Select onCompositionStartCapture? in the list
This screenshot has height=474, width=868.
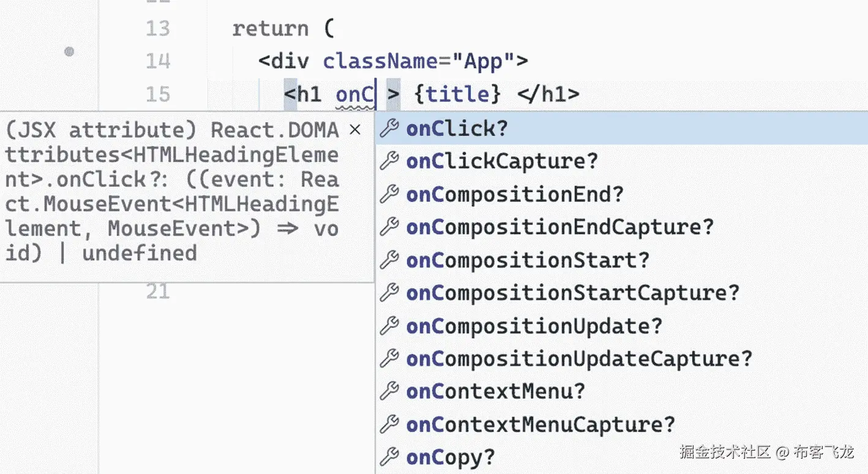(x=621, y=293)
